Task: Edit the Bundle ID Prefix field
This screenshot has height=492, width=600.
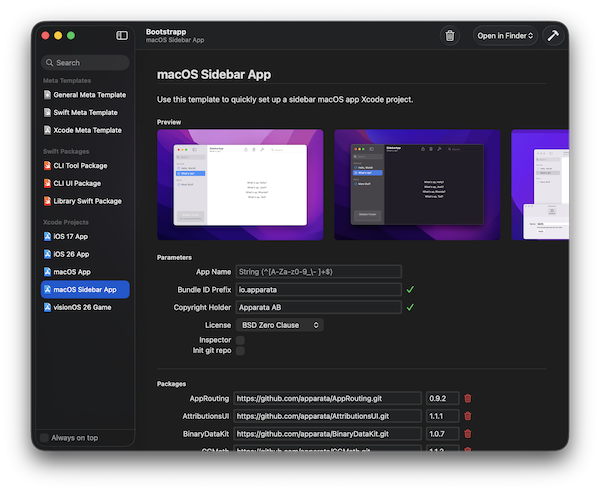Action: (x=318, y=289)
